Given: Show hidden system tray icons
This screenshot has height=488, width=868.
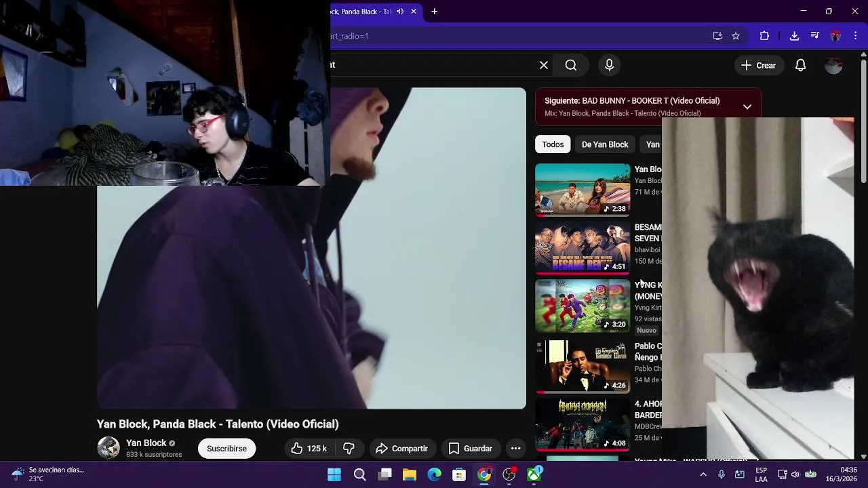Looking at the screenshot, I should click(703, 474).
